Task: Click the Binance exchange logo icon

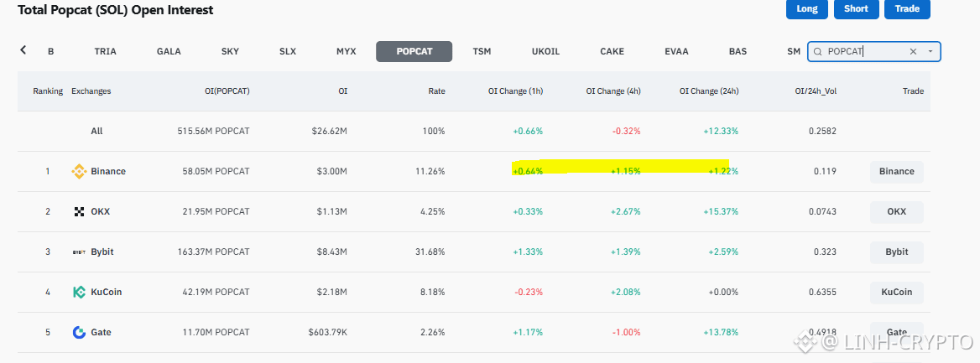Action: click(x=79, y=171)
